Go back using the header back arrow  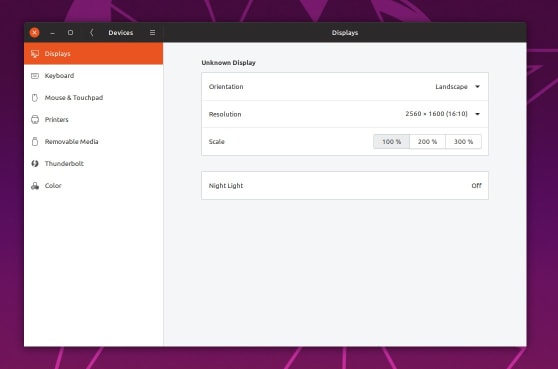coord(91,33)
